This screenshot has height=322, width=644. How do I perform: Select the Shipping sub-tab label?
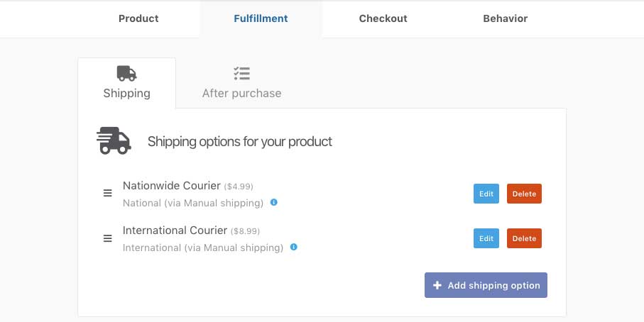pyautogui.click(x=127, y=93)
